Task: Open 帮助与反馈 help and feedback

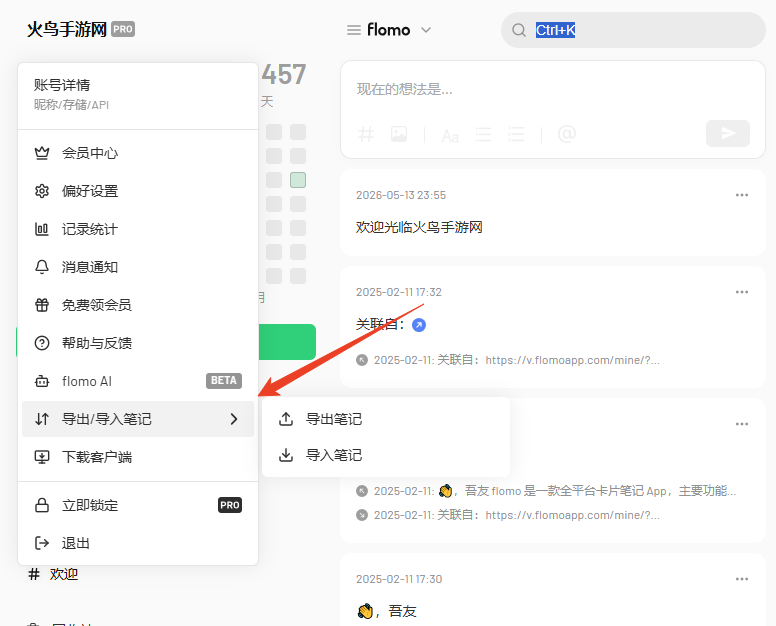Action: pos(138,343)
